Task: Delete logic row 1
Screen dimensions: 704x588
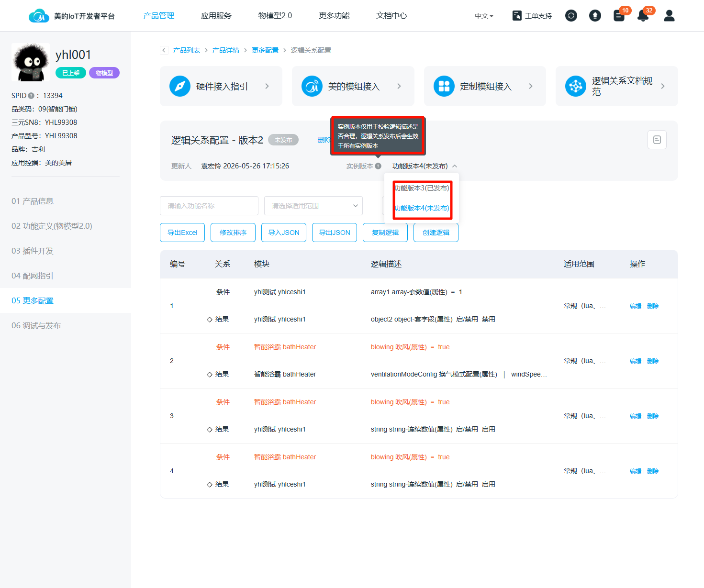Action: click(653, 306)
